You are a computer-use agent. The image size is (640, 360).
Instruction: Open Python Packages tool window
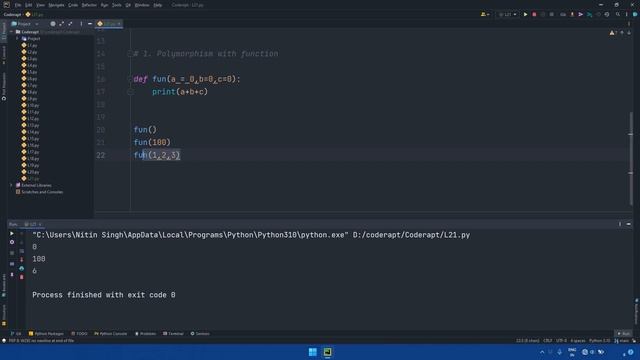pyautogui.click(x=46, y=333)
